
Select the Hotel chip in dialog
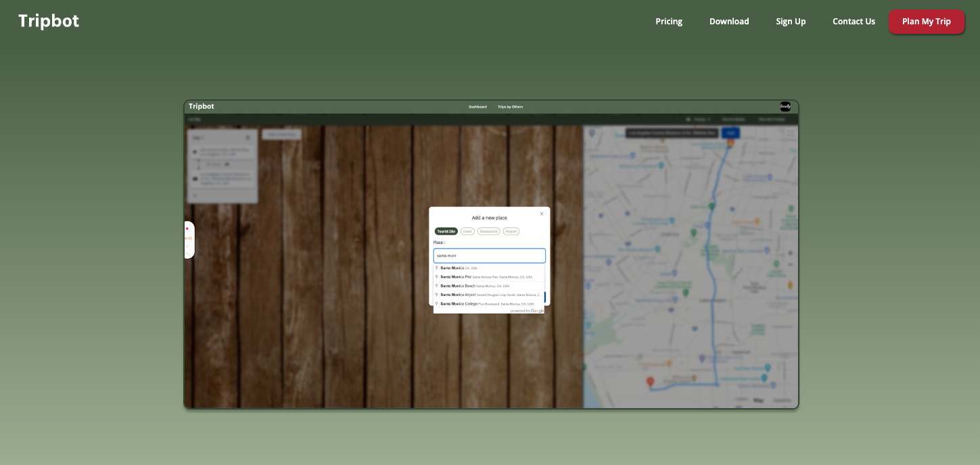pos(467,231)
